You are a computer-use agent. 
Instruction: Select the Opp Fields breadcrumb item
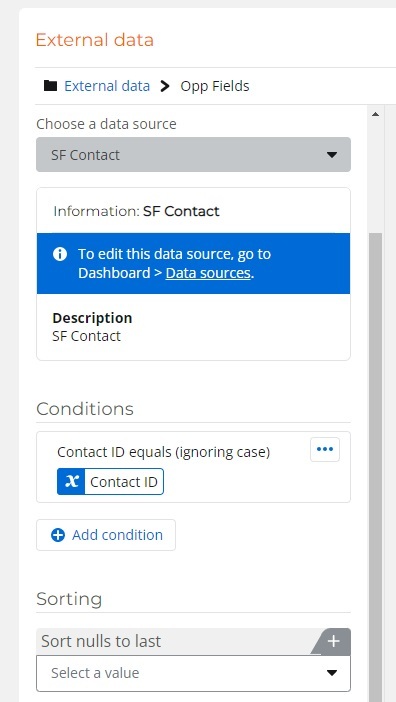click(215, 86)
